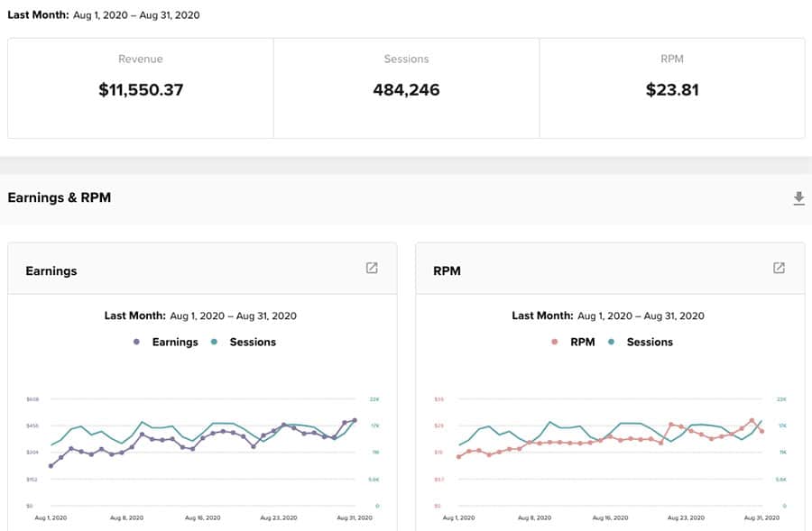
Task: Click last data point on RPM line
Action: [761, 431]
